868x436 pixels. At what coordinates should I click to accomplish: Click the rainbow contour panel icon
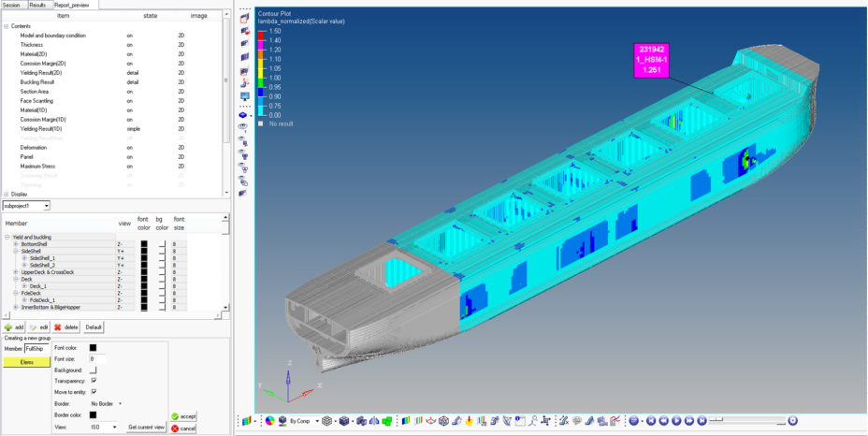[406, 421]
